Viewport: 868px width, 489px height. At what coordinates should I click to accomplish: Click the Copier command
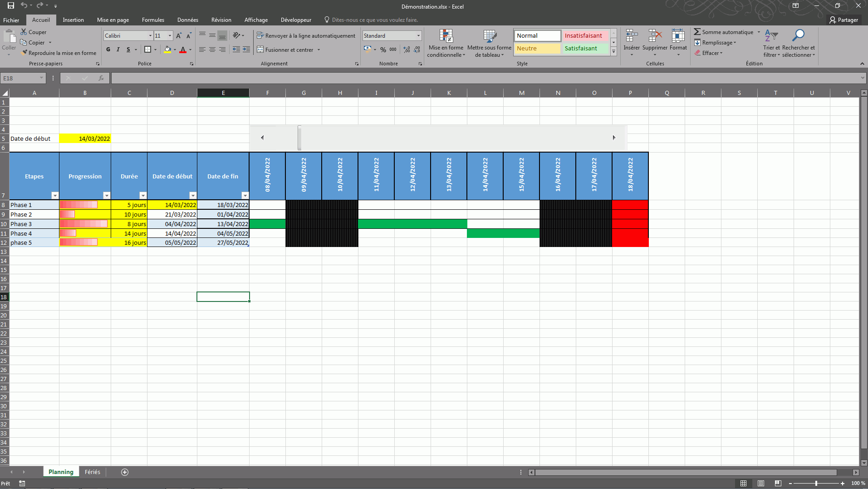[33, 43]
